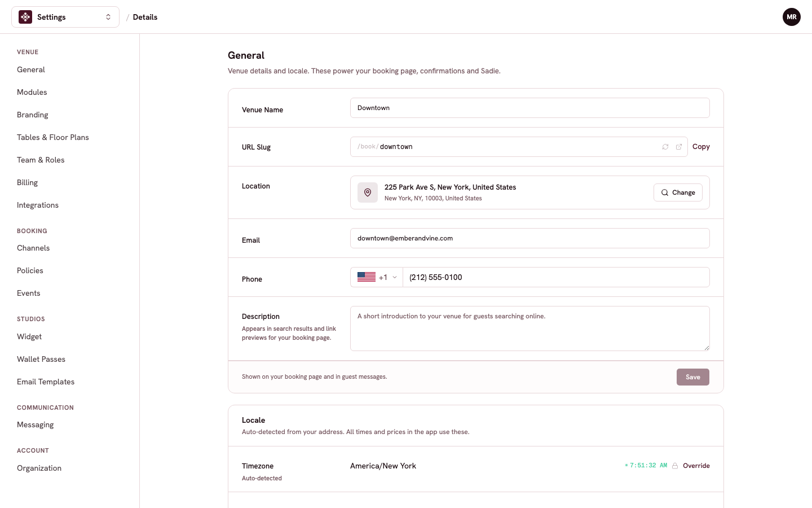
Task: Open booking page via external link icon
Action: coord(679,147)
